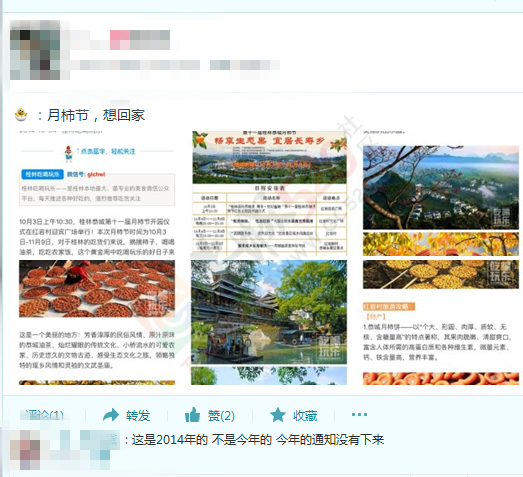Click the dried persimmon trays photo
Image resolution: width=523 pixels, height=477 pixels.
click(x=97, y=289)
